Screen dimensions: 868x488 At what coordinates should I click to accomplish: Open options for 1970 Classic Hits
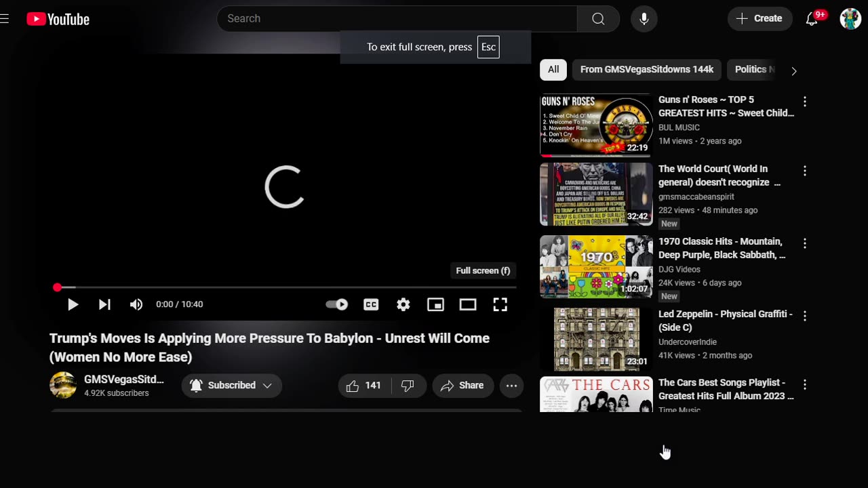click(x=805, y=243)
